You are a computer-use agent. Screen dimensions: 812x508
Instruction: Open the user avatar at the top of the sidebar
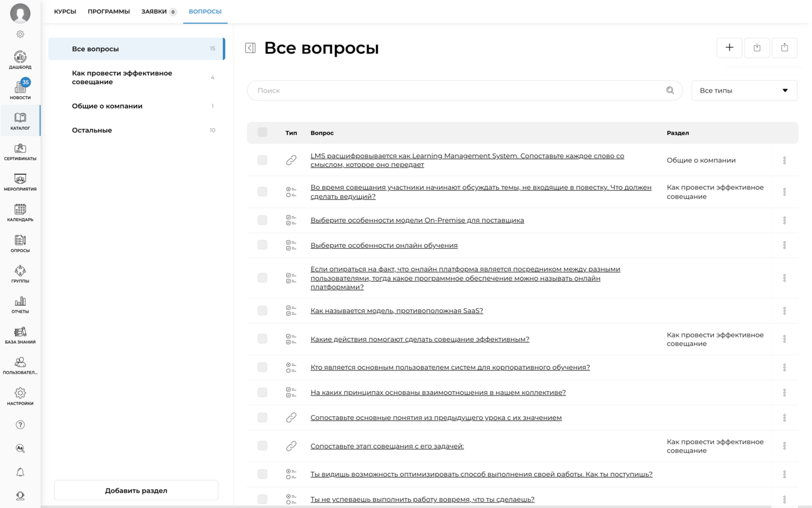(x=20, y=13)
